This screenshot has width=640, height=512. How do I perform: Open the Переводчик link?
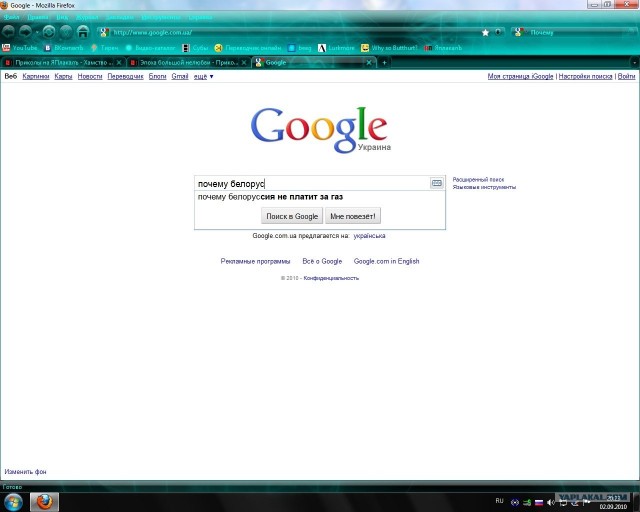point(125,76)
